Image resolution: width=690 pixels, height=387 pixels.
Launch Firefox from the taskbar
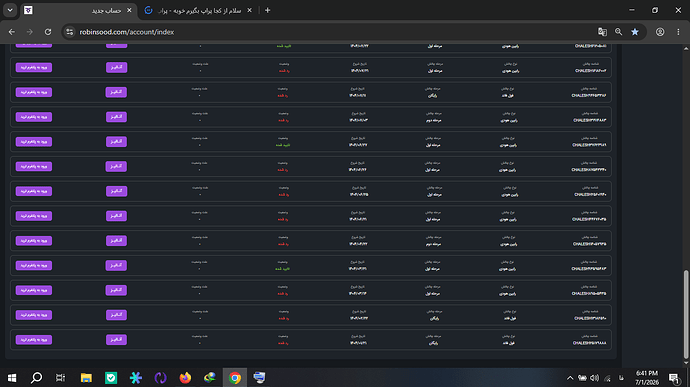click(x=185, y=378)
